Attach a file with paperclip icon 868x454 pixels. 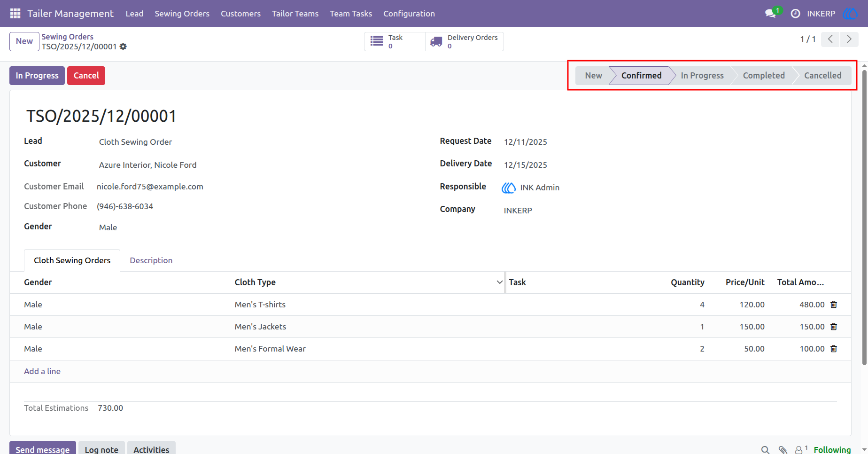pyautogui.click(x=783, y=450)
